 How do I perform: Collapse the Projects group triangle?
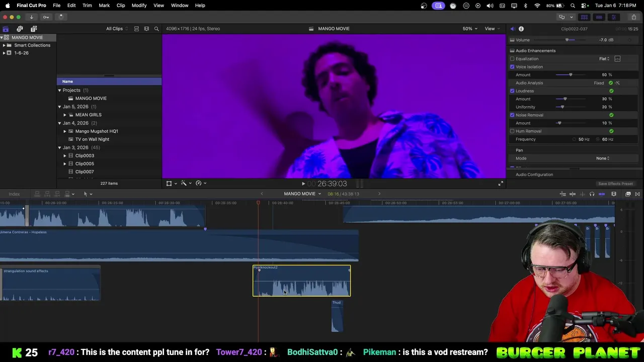tap(59, 90)
